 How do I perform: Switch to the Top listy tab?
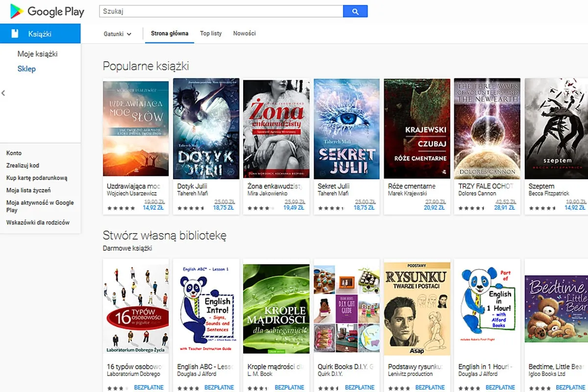click(x=211, y=34)
